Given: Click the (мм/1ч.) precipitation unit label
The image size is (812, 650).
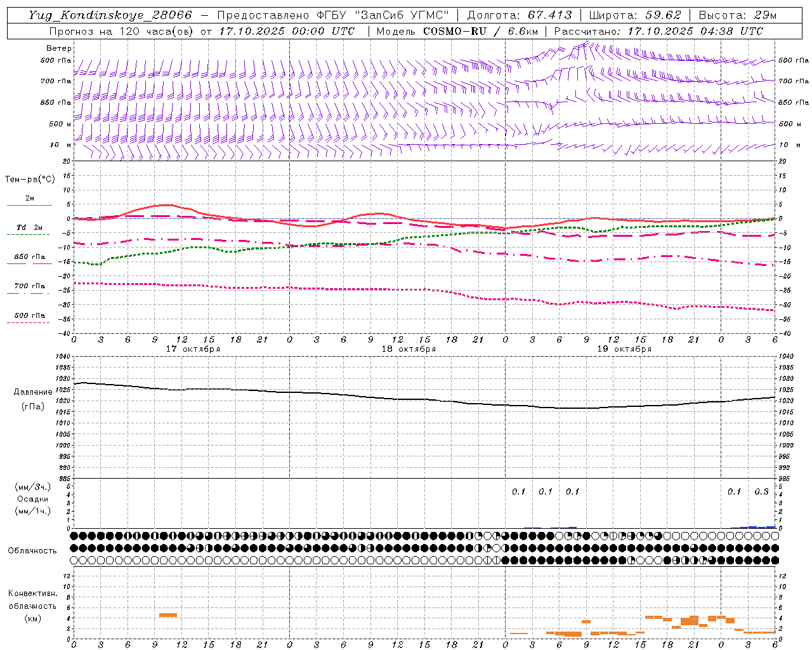Looking at the screenshot, I should point(33,511).
